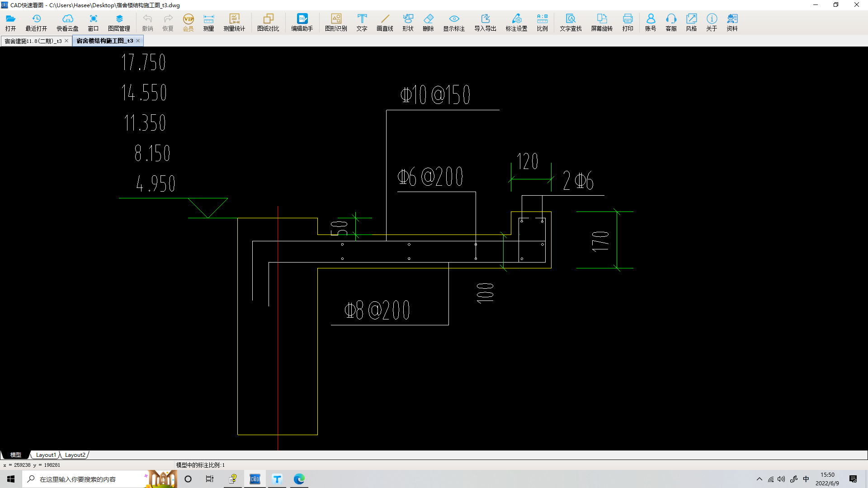This screenshot has height=488, width=868.
Task: Click the 11.350 elevation value
Action: [x=145, y=123]
